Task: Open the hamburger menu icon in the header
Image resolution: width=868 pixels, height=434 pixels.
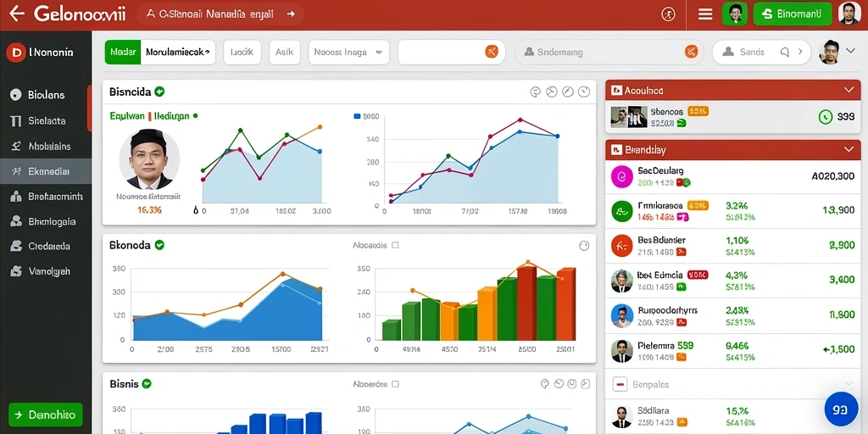Action: (705, 14)
